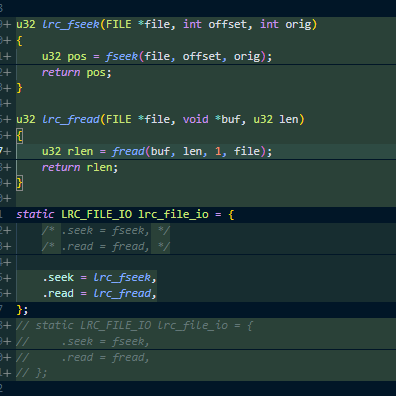
Task: Click lrc_fseek assigned to .seek
Action: tap(122, 277)
